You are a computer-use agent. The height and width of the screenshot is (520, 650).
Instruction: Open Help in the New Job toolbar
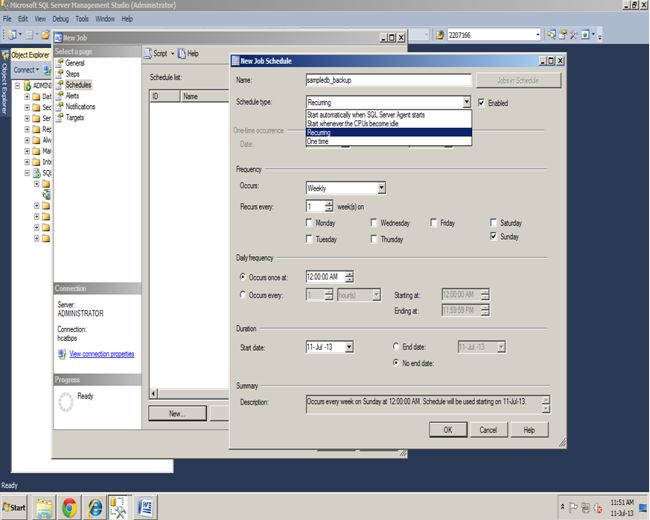pos(189,53)
